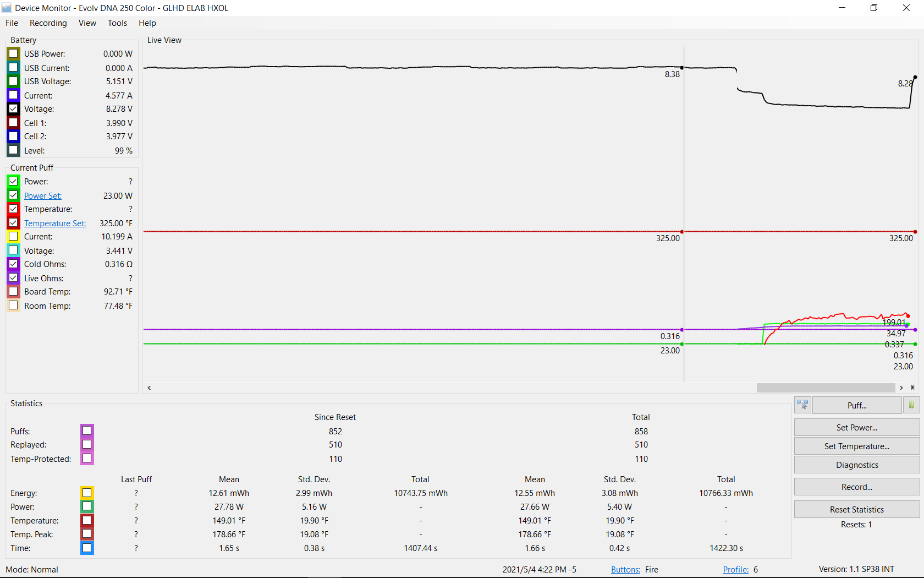Open the Tools menu
This screenshot has width=924, height=578.
pyautogui.click(x=117, y=23)
